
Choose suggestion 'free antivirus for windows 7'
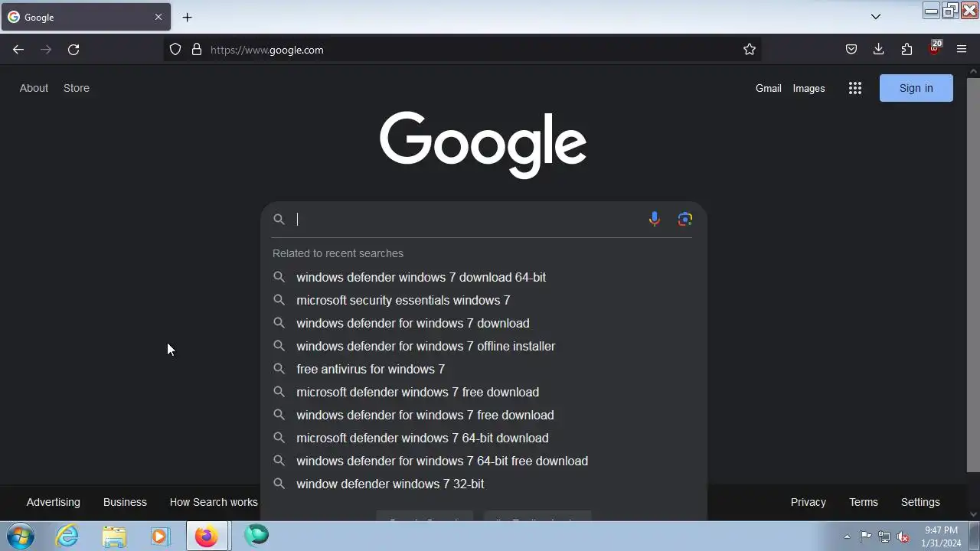(484, 369)
